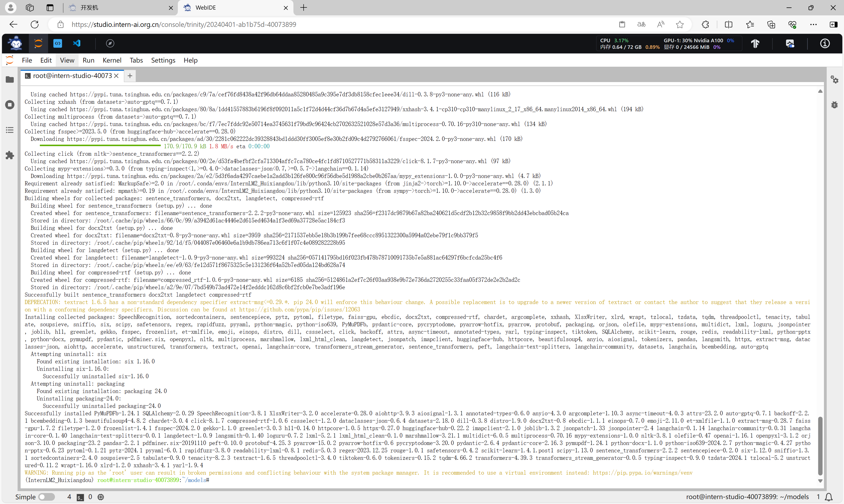Image resolution: width=844 pixels, height=504 pixels.
Task: Click the pip.pypa.io/warnings/venv link
Action: point(642,473)
